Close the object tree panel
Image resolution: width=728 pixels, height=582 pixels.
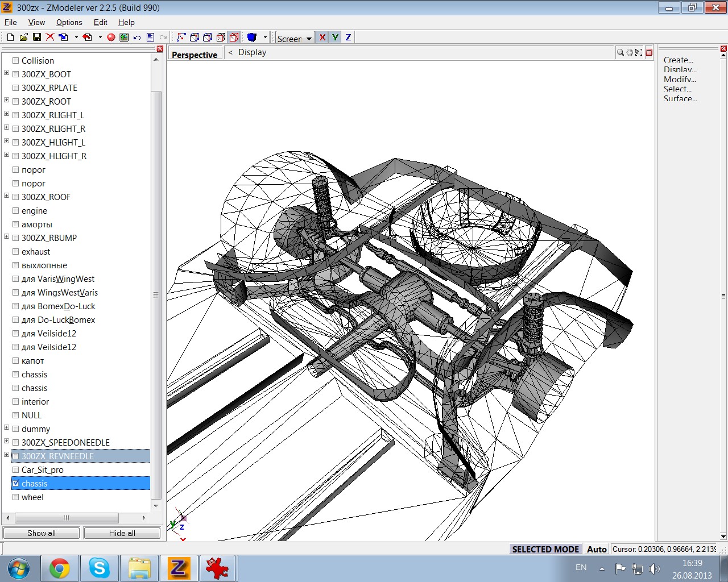pyautogui.click(x=160, y=49)
